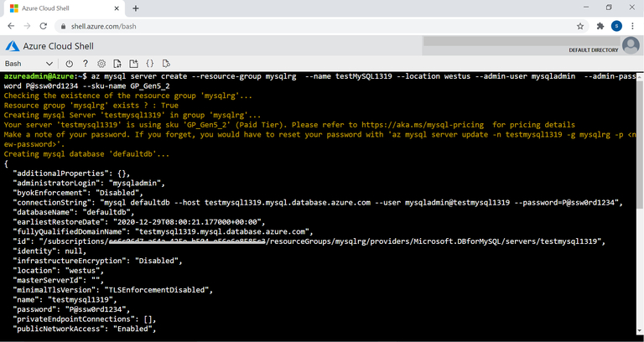The height and width of the screenshot is (342, 644).
Task: Click the browser reload button
Action: (46, 26)
